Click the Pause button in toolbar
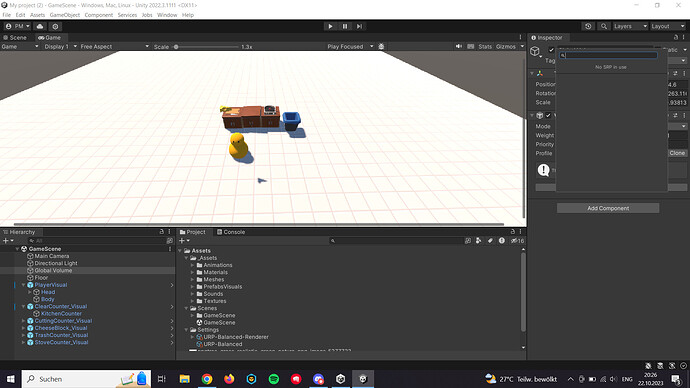The height and width of the screenshot is (388, 690). pos(345,26)
